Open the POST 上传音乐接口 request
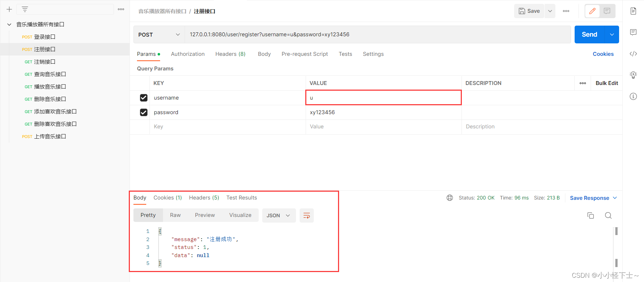Image resolution: width=644 pixels, height=282 pixels. [65, 137]
